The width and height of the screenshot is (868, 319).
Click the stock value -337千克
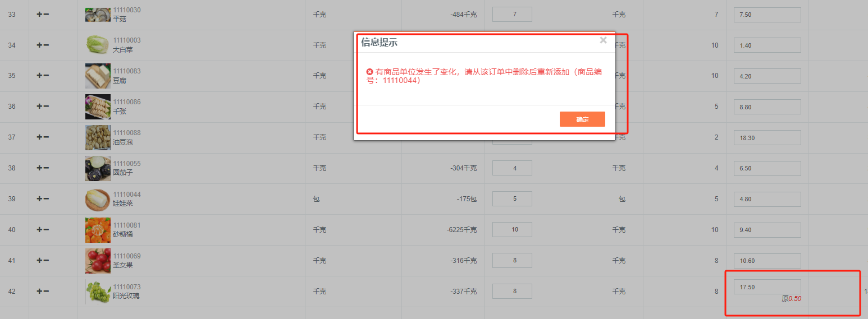click(x=464, y=292)
